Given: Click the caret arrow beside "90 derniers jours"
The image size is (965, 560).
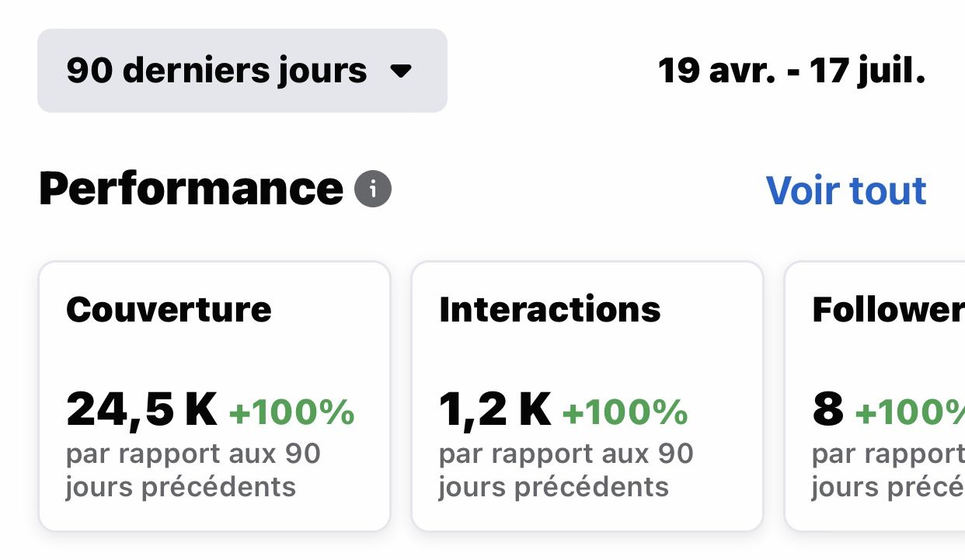Looking at the screenshot, I should point(401,72).
